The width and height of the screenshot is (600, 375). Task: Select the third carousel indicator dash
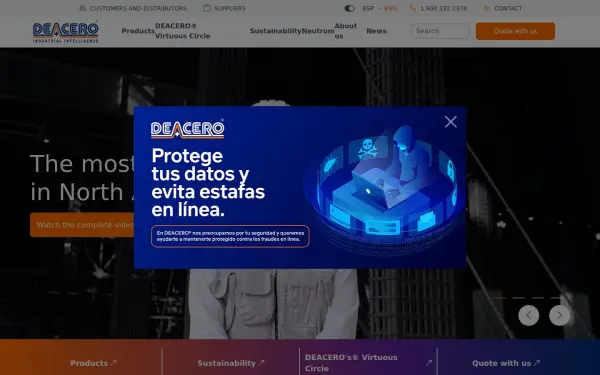point(538,298)
